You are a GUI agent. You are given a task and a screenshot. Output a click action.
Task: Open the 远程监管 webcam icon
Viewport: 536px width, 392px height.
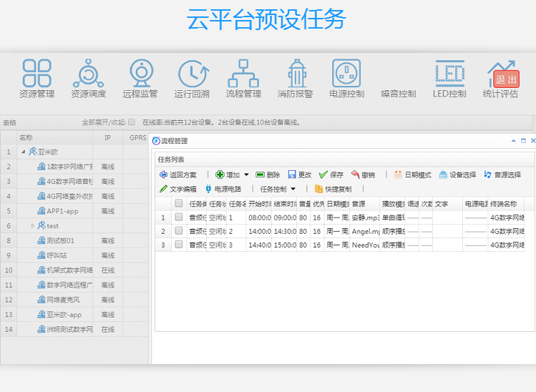(140, 73)
